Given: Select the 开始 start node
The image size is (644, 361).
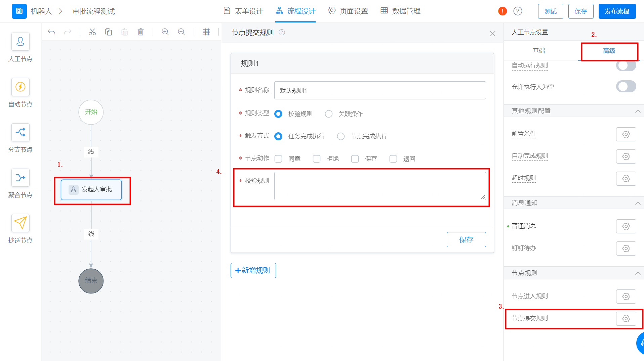Looking at the screenshot, I should (x=91, y=112).
